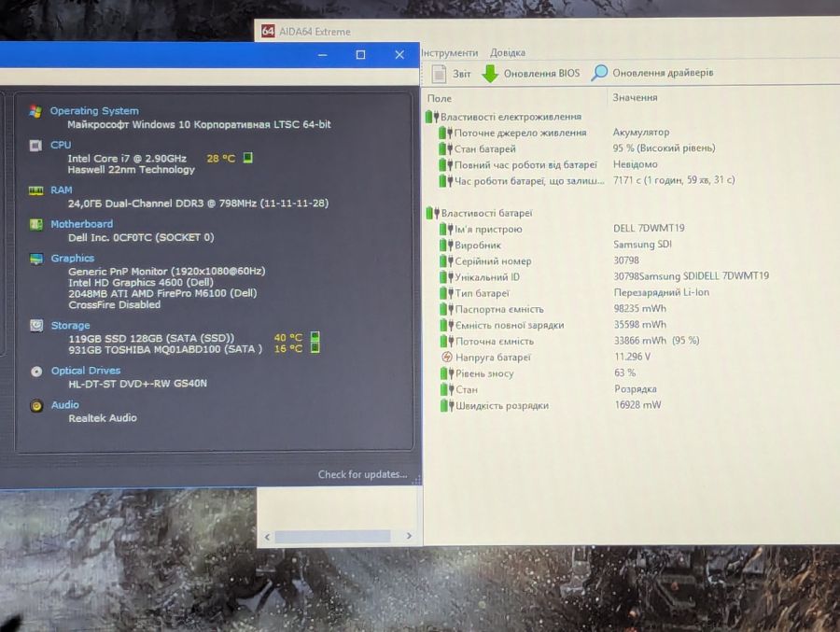The image size is (840, 632).
Task: Open the Operating System section link
Action: coord(94,111)
